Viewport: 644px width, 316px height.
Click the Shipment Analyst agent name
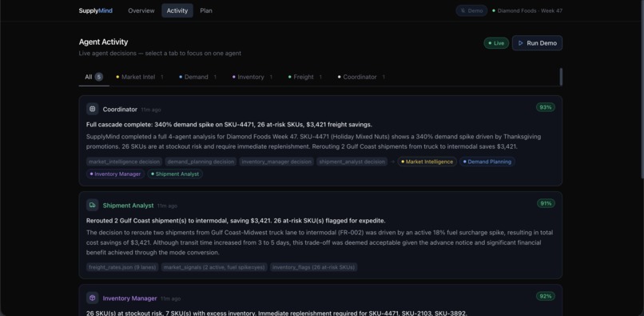tap(128, 206)
